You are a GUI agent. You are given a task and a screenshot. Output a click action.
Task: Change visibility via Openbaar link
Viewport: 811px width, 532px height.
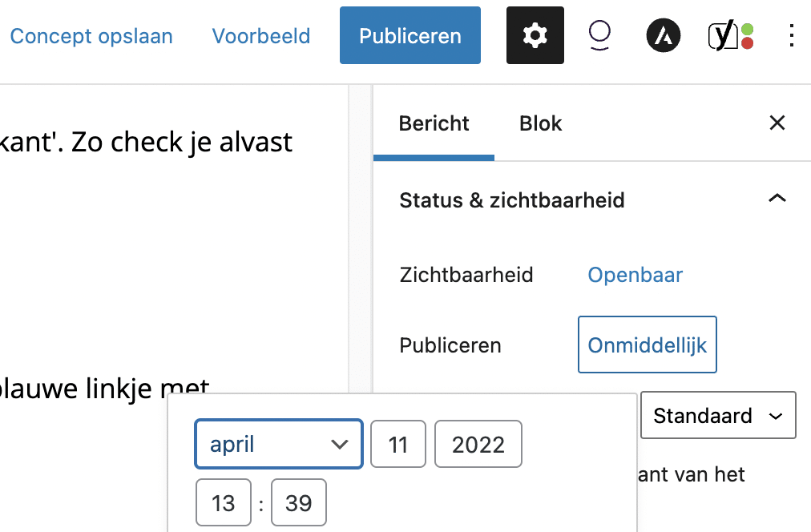click(x=635, y=275)
